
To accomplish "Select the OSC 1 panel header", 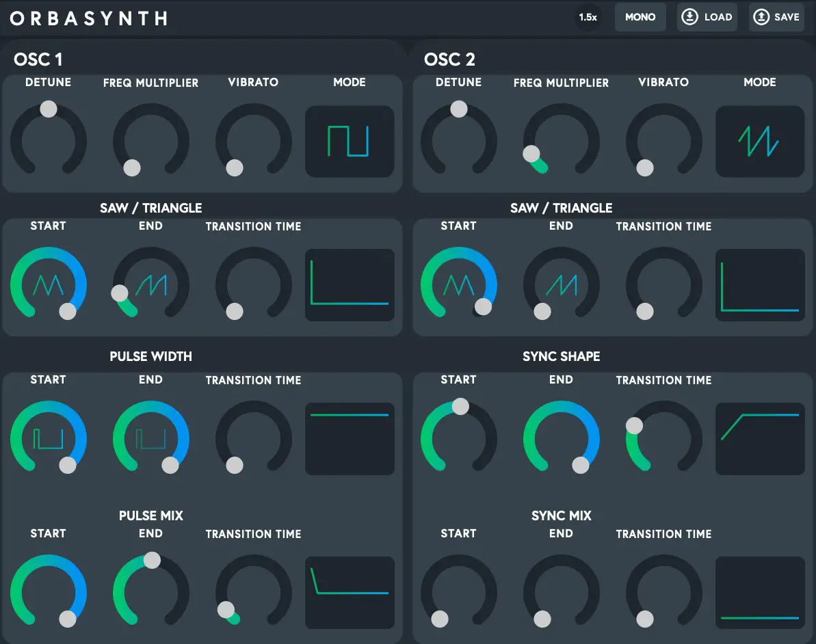I will tap(38, 59).
